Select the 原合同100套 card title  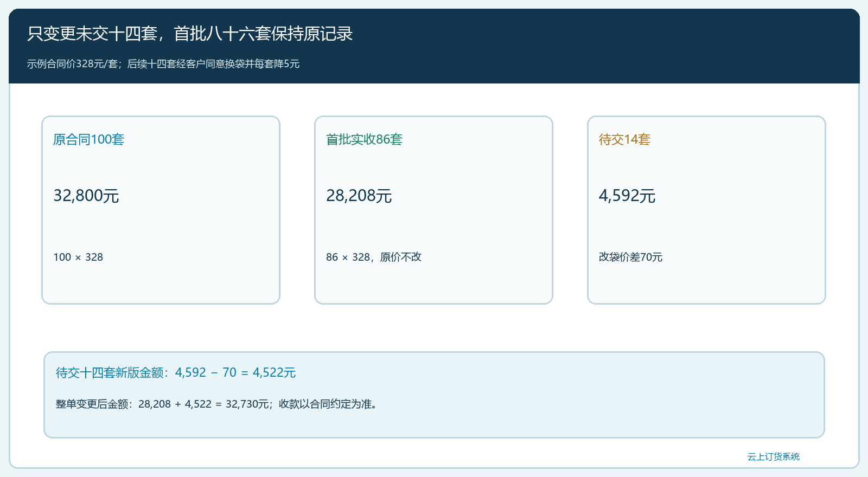point(89,139)
